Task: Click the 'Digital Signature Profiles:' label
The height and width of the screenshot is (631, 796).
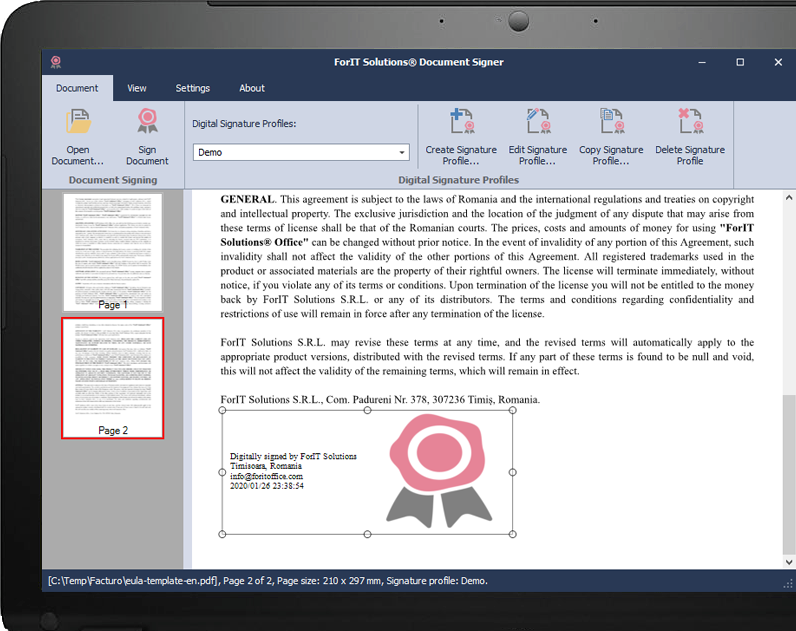Action: coord(244,124)
